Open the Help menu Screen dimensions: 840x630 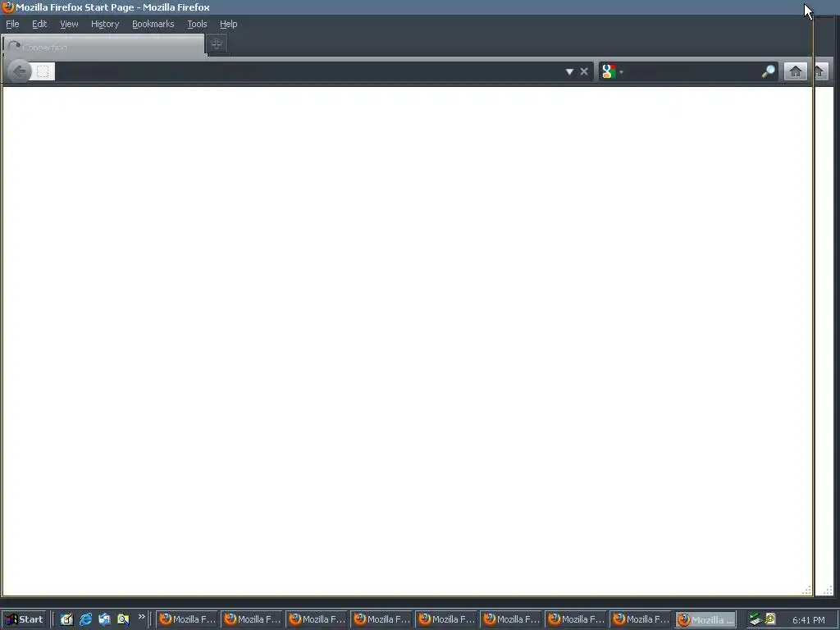click(228, 24)
